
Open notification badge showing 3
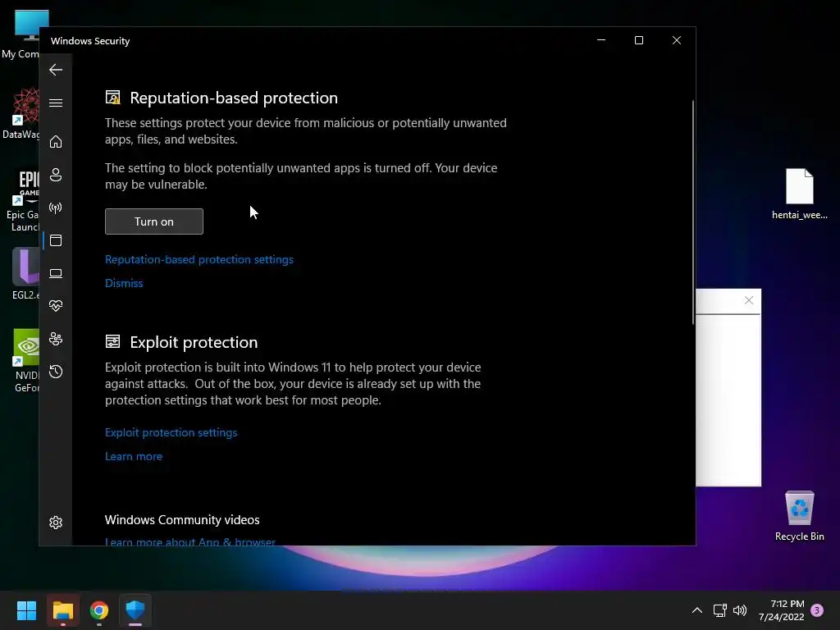pos(817,610)
